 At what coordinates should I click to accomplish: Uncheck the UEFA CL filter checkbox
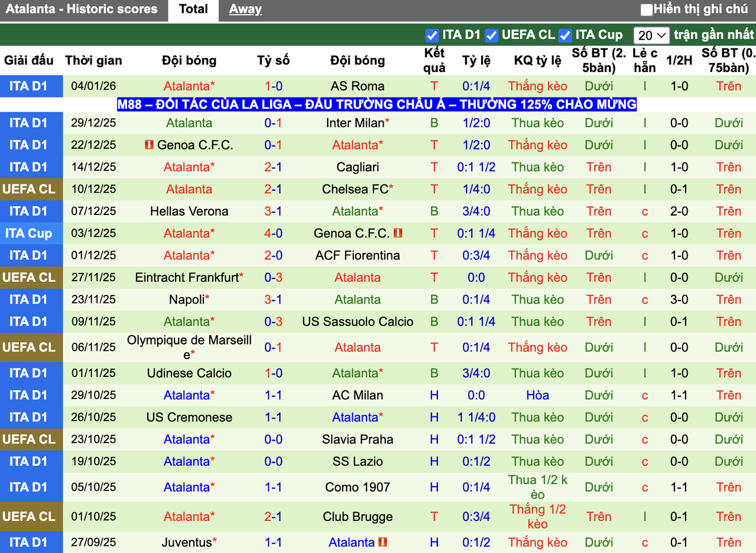[492, 35]
